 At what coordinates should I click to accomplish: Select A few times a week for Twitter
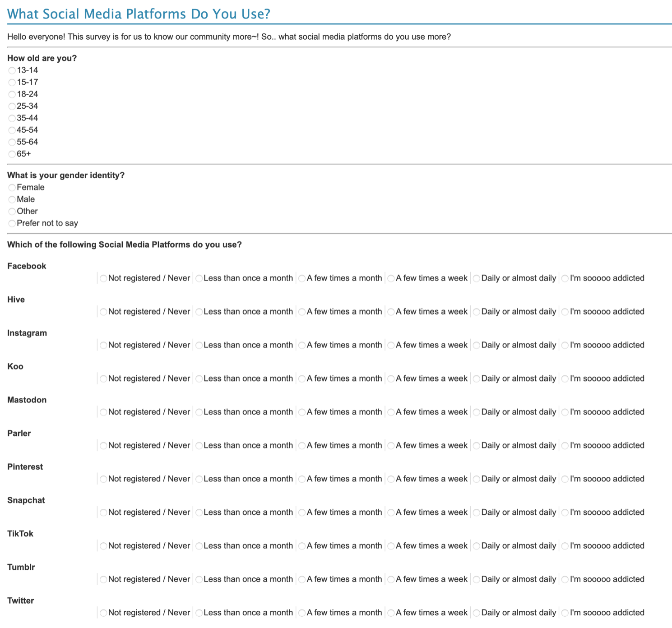(x=391, y=613)
